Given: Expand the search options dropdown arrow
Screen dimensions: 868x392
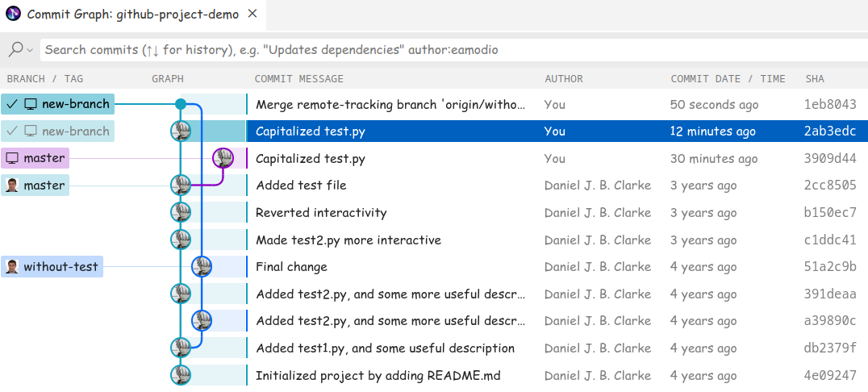Looking at the screenshot, I should pyautogui.click(x=31, y=50).
